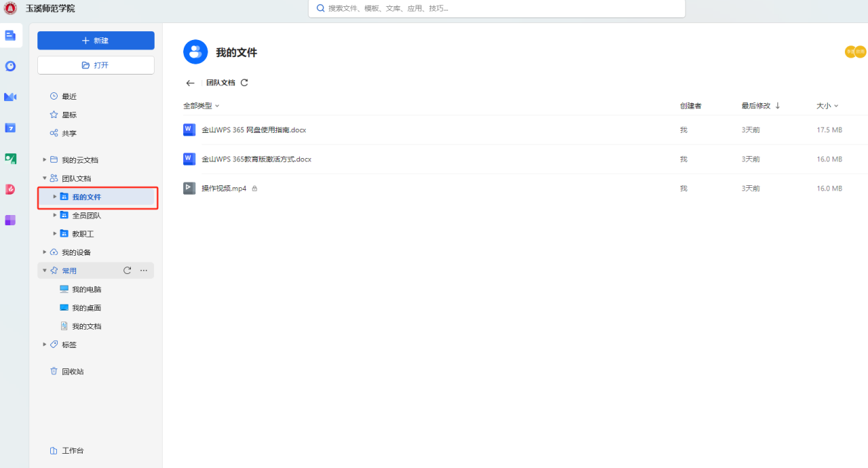Image resolution: width=868 pixels, height=468 pixels.
Task: Click the 新建 button
Action: coord(96,41)
